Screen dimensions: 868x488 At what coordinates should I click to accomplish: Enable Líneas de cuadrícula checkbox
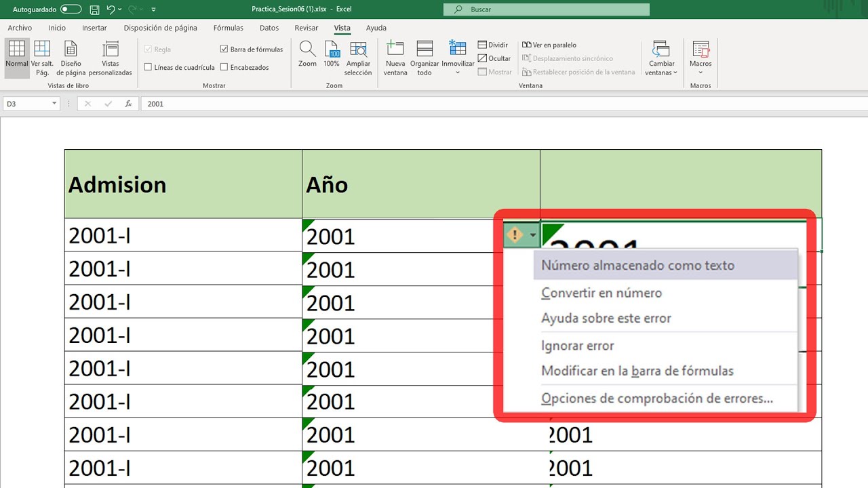click(x=149, y=67)
